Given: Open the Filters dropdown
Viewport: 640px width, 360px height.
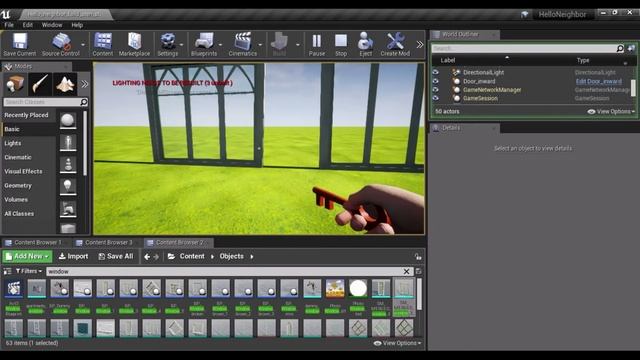Looking at the screenshot, I should (x=29, y=271).
